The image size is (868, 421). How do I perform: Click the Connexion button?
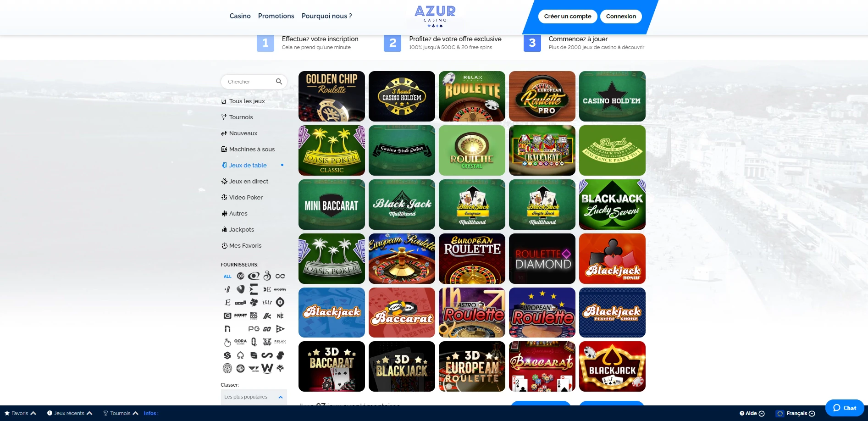[x=621, y=16]
